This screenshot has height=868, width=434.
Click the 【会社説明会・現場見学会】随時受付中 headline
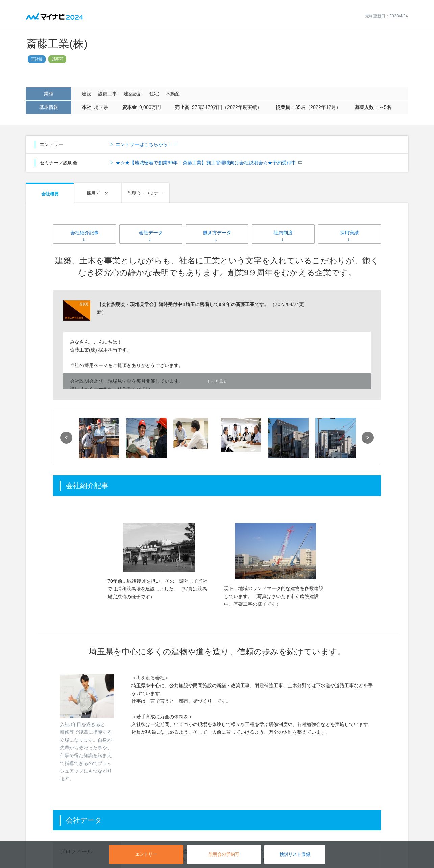click(183, 304)
